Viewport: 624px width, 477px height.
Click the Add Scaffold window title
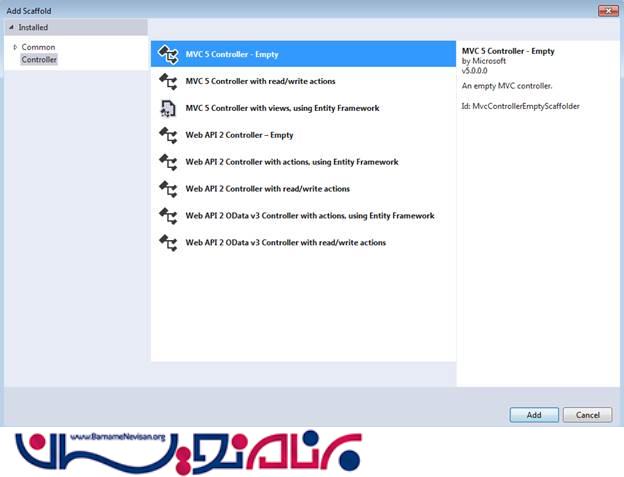(x=29, y=11)
